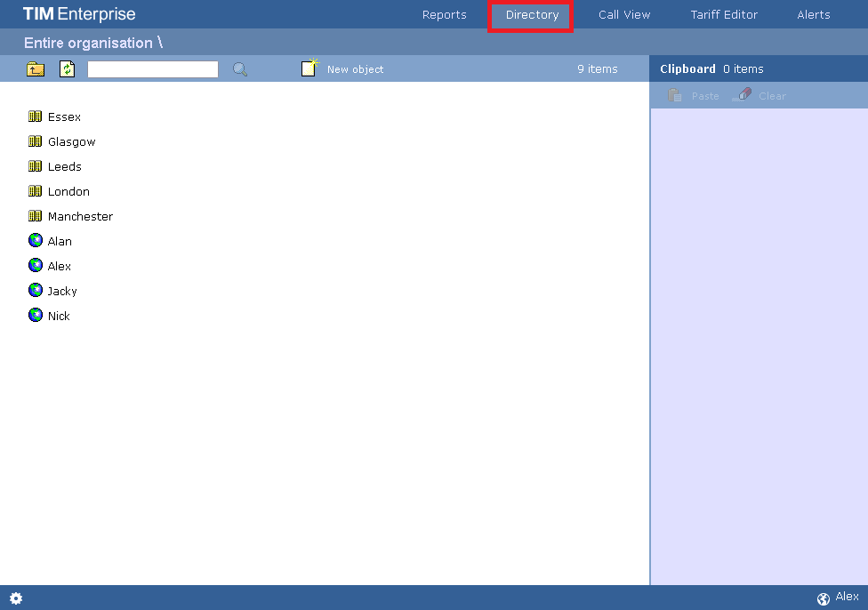Switch to the Reports tab
This screenshot has width=868, height=610.
pos(444,14)
